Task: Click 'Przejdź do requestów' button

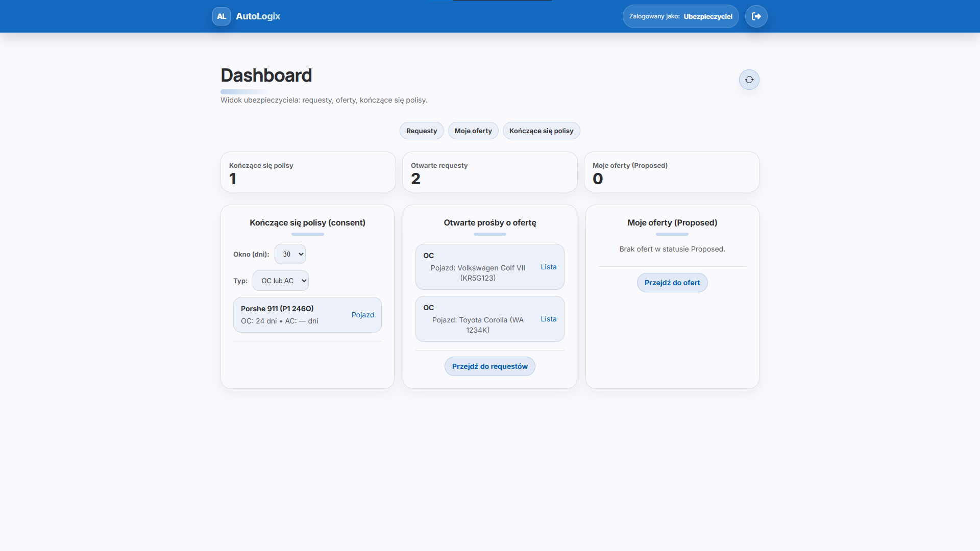Action: coord(490,366)
